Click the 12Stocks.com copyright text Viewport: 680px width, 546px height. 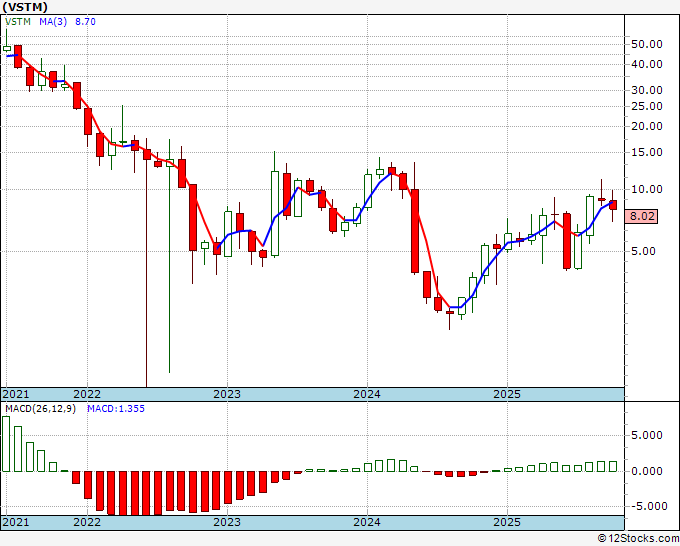638,539
